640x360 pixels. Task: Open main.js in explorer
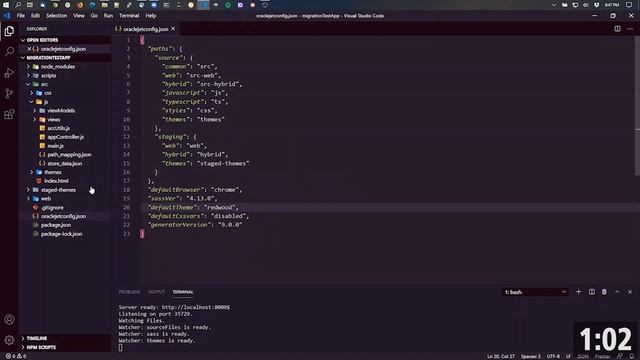pyautogui.click(x=56, y=146)
